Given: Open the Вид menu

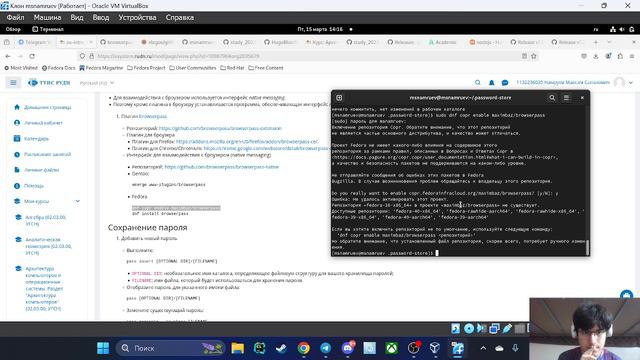Looking at the screenshot, I should pyautogui.click(x=77, y=18).
